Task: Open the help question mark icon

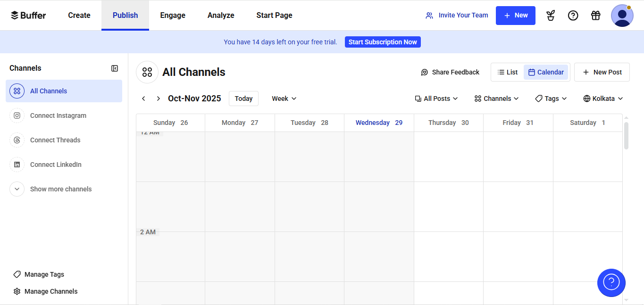Action: coord(573,16)
